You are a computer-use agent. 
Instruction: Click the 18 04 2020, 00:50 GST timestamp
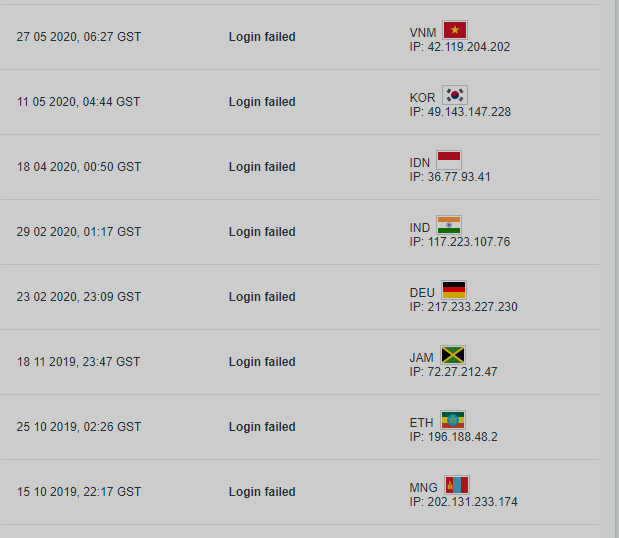click(x=79, y=167)
